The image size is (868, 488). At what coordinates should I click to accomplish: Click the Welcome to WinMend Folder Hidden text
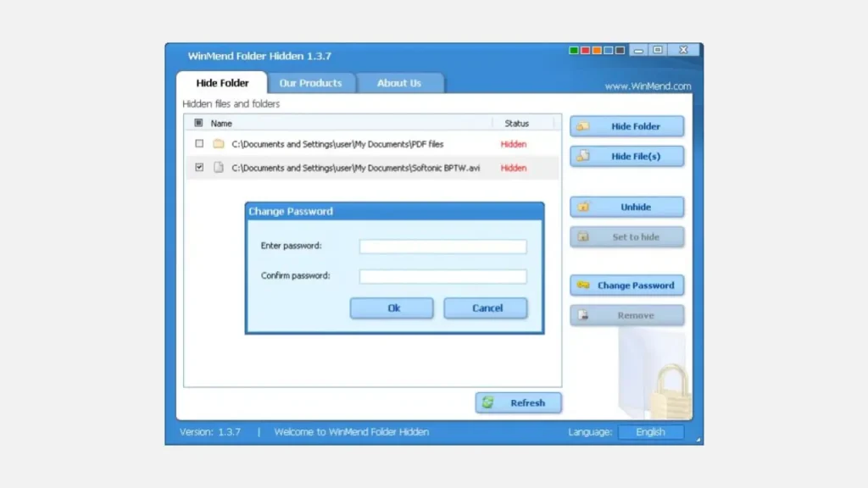coord(352,432)
